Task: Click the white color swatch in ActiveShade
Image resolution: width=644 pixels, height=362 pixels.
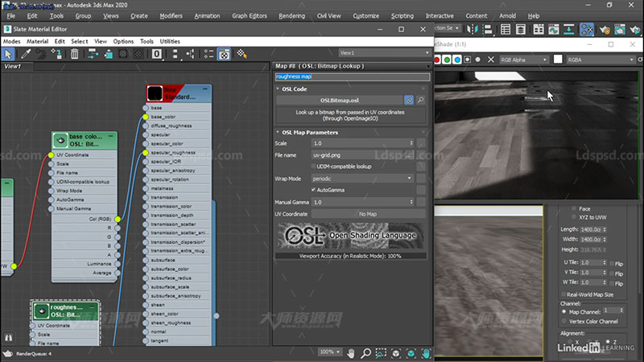Action: [x=558, y=60]
